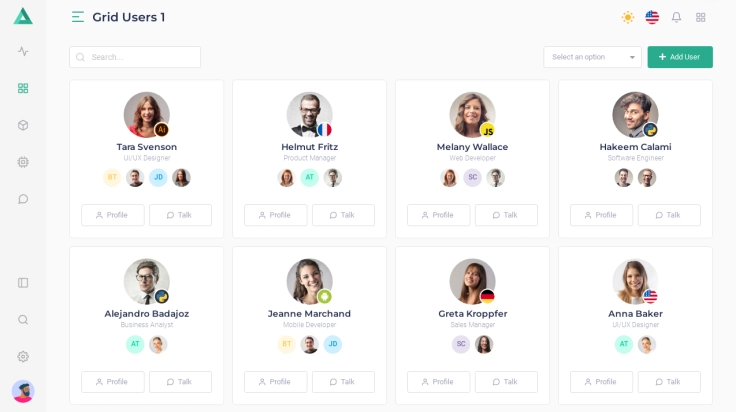Open the settings gear at sidebar bottom
Image resolution: width=736 pixels, height=412 pixels.
[x=23, y=357]
